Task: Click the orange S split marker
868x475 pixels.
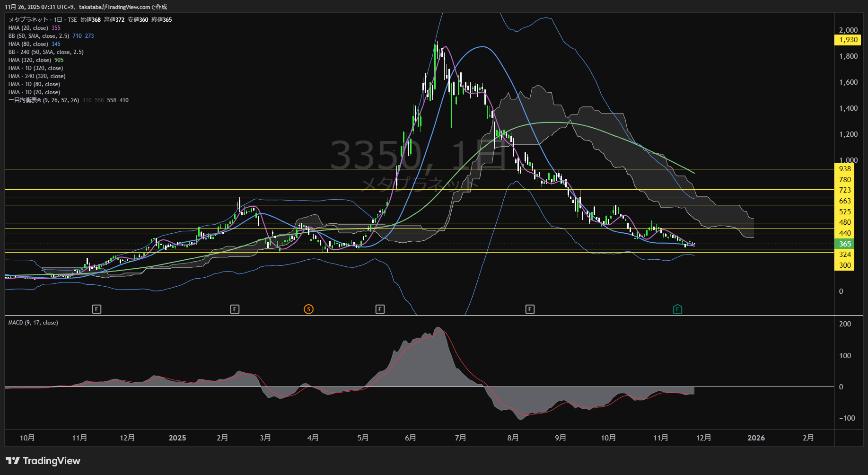Action: tap(308, 309)
